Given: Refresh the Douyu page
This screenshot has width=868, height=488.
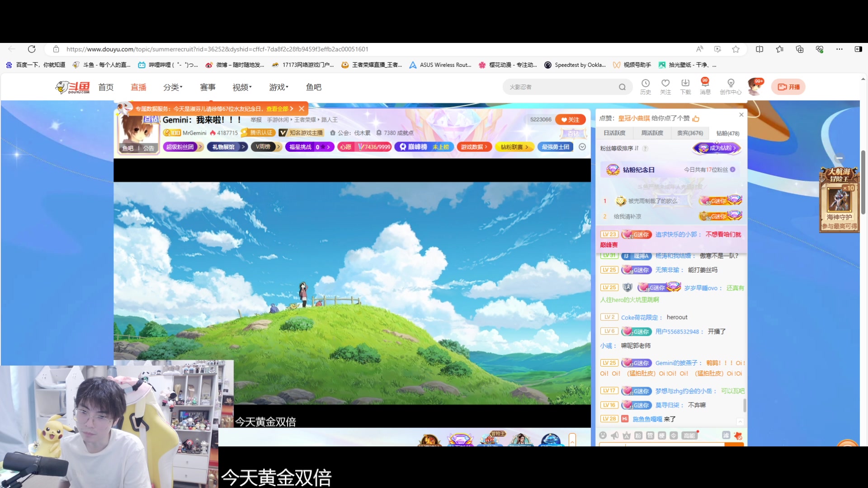Looking at the screenshot, I should (32, 49).
